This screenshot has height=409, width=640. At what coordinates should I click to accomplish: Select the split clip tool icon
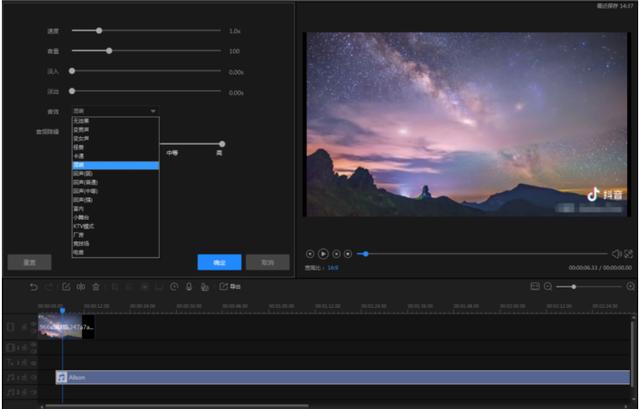coord(81,287)
